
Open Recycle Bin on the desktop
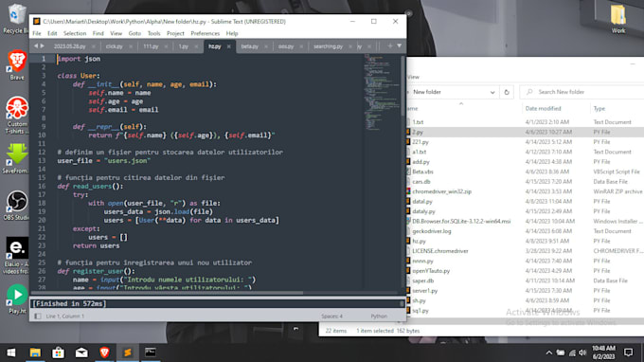coord(15,18)
